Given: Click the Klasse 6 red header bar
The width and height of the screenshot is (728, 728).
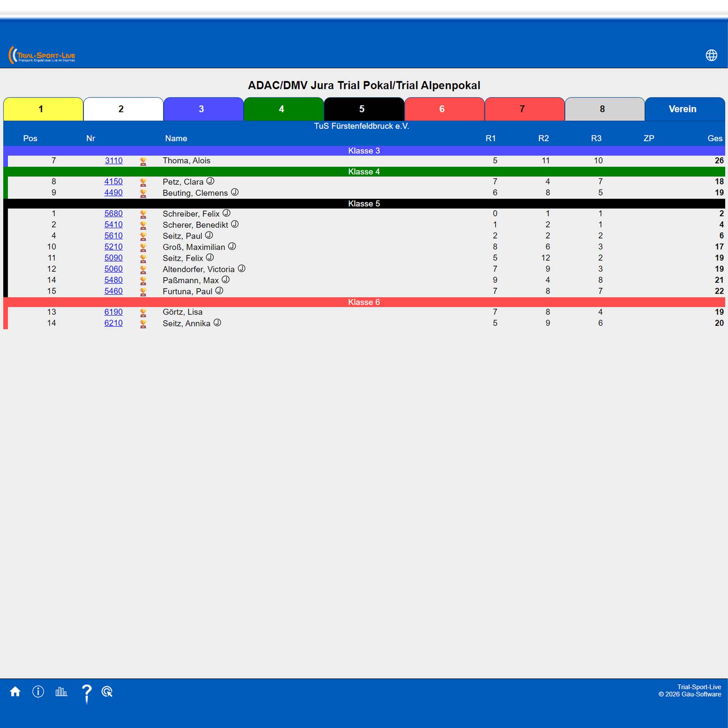Looking at the screenshot, I should pyautogui.click(x=364, y=302).
